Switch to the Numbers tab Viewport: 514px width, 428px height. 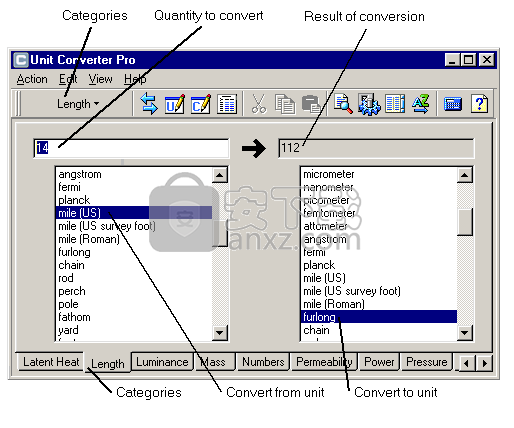pyautogui.click(x=263, y=362)
